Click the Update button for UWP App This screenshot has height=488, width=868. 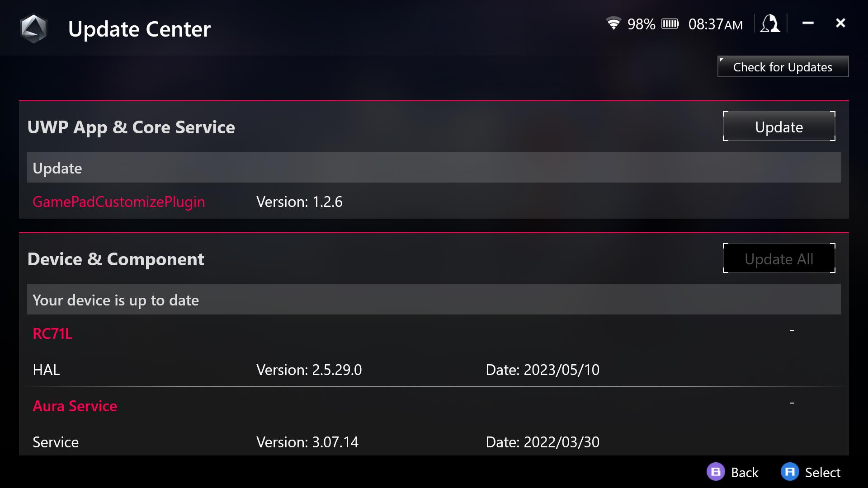point(778,127)
